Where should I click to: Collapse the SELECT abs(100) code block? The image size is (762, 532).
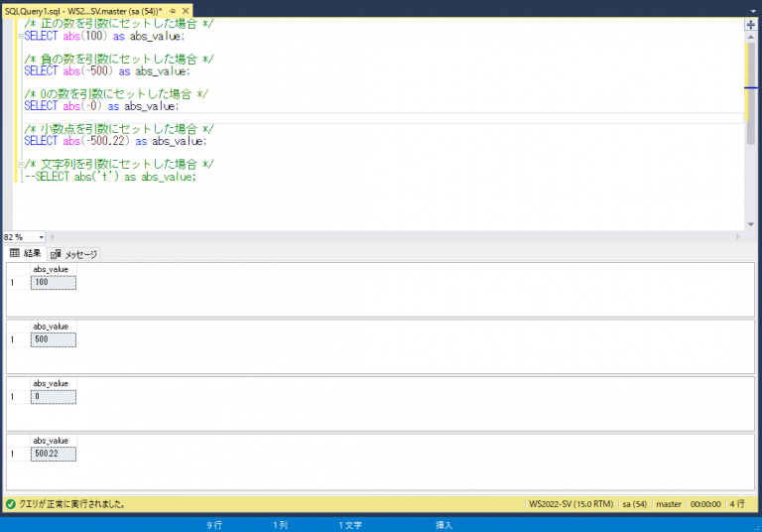tap(21, 37)
